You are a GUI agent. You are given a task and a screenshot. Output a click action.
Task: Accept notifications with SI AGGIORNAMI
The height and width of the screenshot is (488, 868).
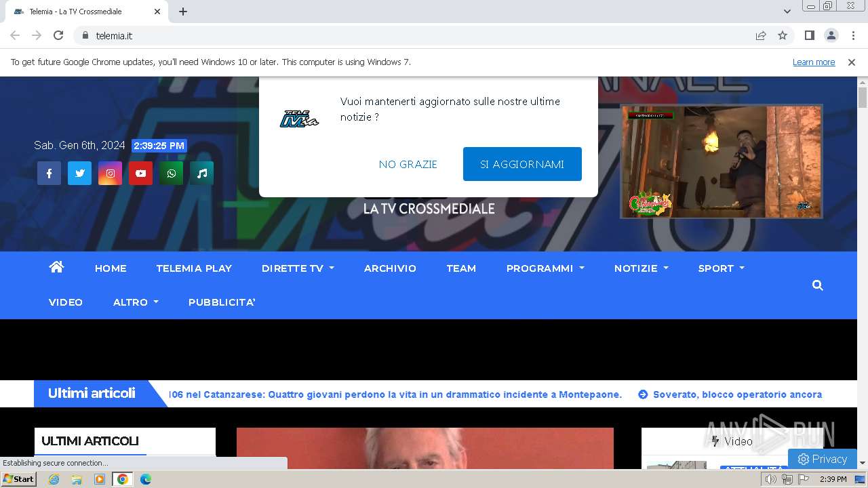point(522,164)
